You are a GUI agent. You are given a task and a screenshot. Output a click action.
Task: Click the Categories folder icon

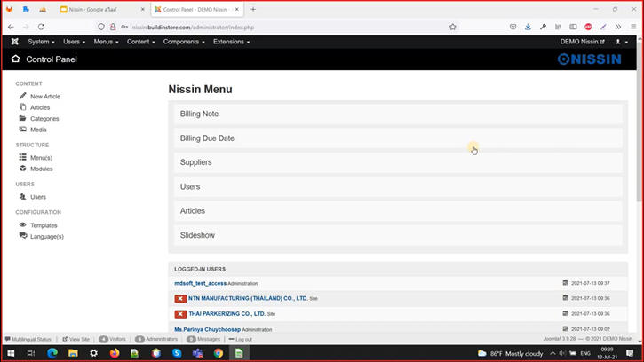22,118
